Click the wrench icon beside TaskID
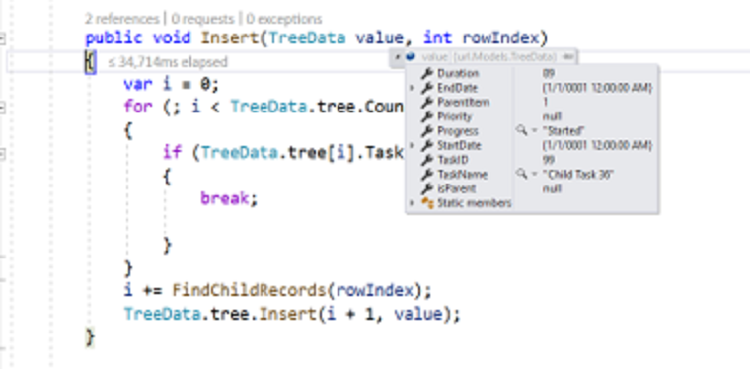Image resolution: width=750 pixels, height=369 pixels. coord(427,160)
